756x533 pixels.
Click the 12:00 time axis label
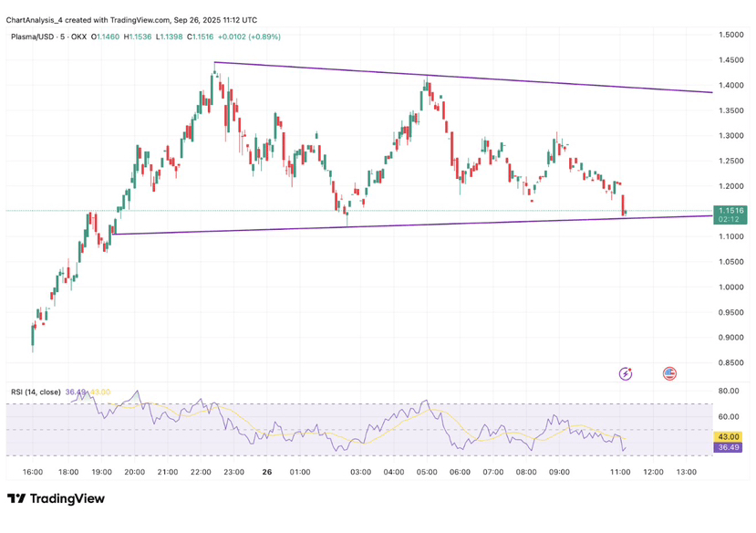coord(653,472)
